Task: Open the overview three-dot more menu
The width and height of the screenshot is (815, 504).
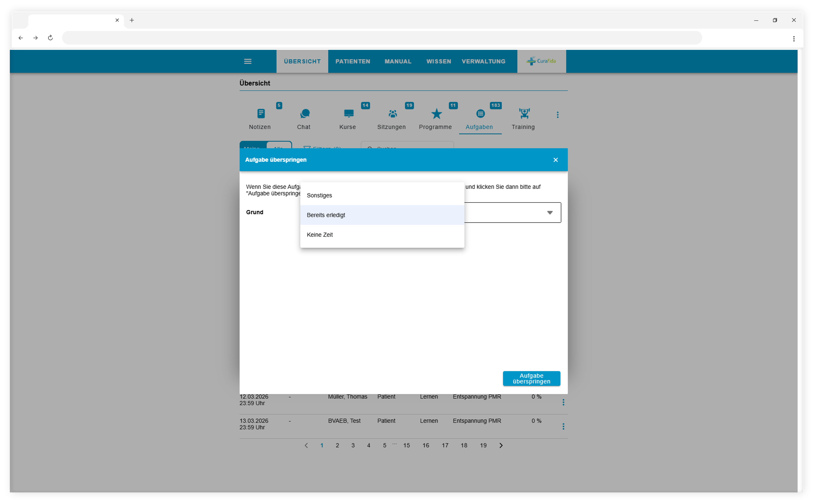Action: click(x=557, y=115)
